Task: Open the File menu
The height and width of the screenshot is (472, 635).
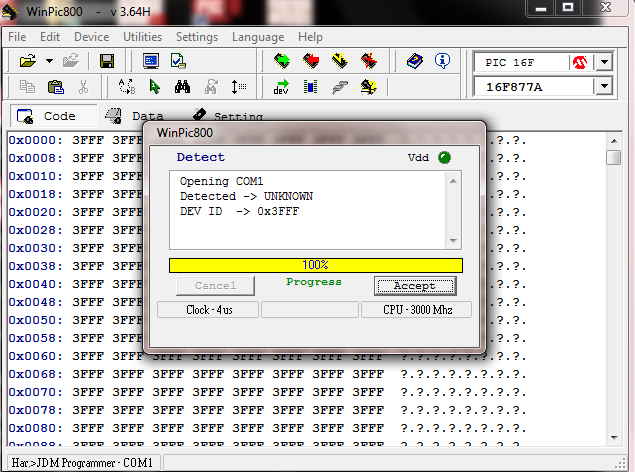Action: click(17, 37)
